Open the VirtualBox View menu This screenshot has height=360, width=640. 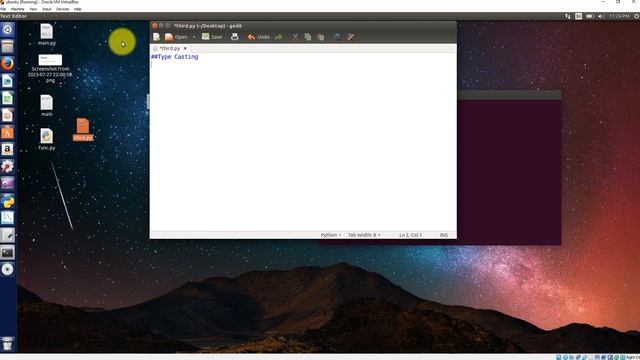(x=33, y=9)
